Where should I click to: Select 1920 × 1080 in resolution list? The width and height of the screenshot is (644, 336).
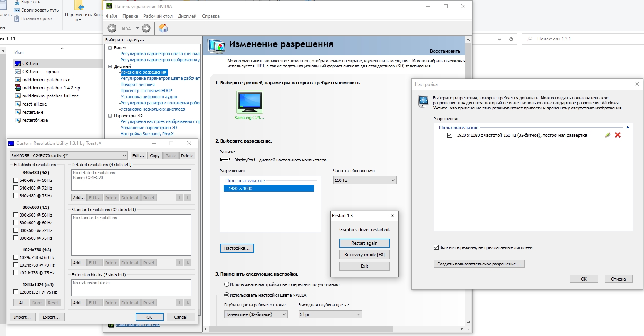coord(269,188)
